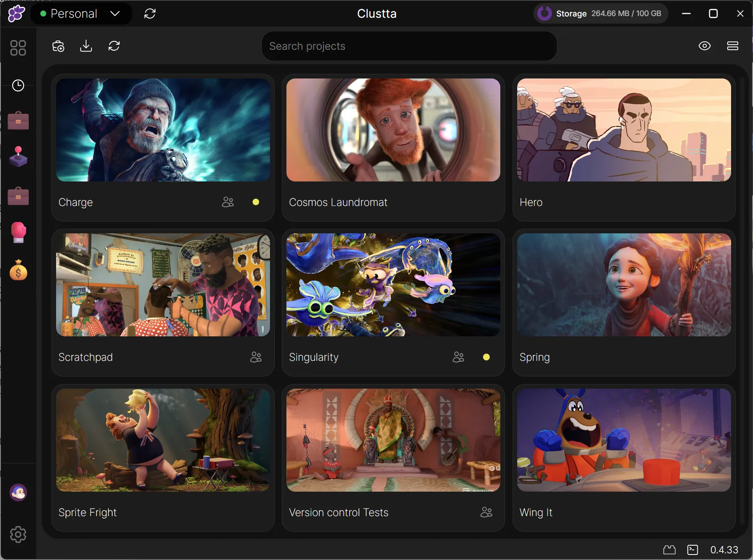Open the Cosmos Laundromat thumbnail
The width and height of the screenshot is (753, 560).
(393, 130)
